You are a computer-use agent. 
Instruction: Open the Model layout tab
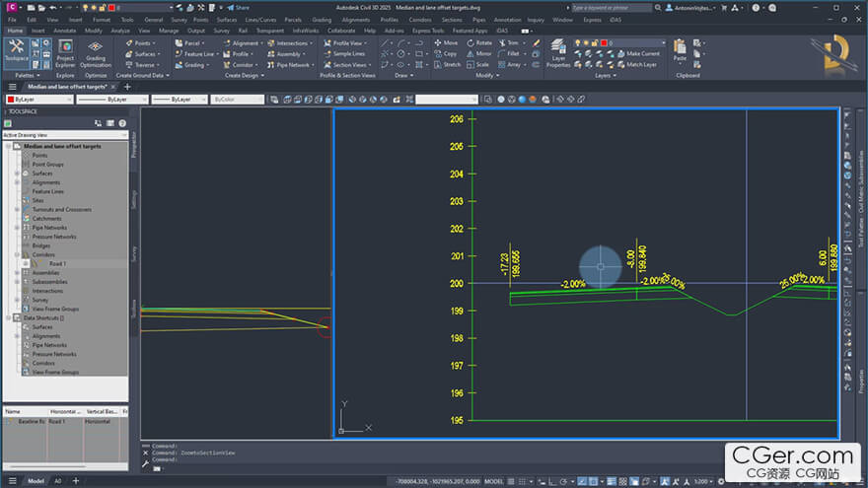coord(36,481)
